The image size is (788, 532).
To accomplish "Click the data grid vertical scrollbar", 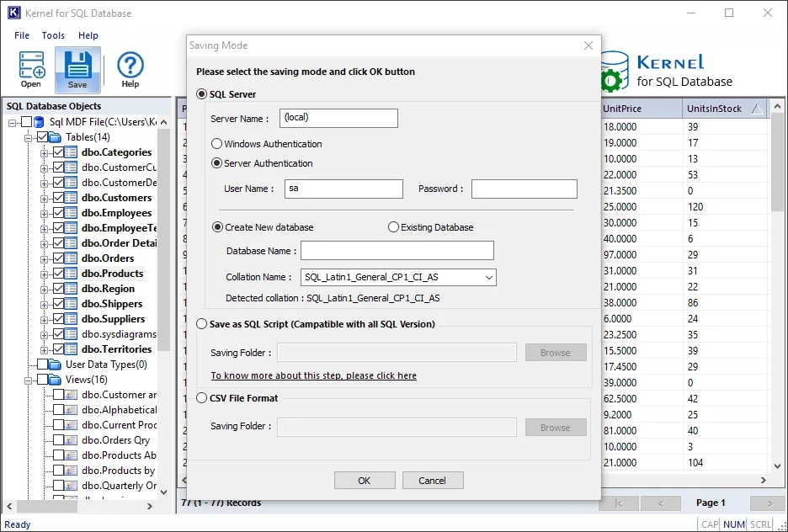I will (777, 161).
